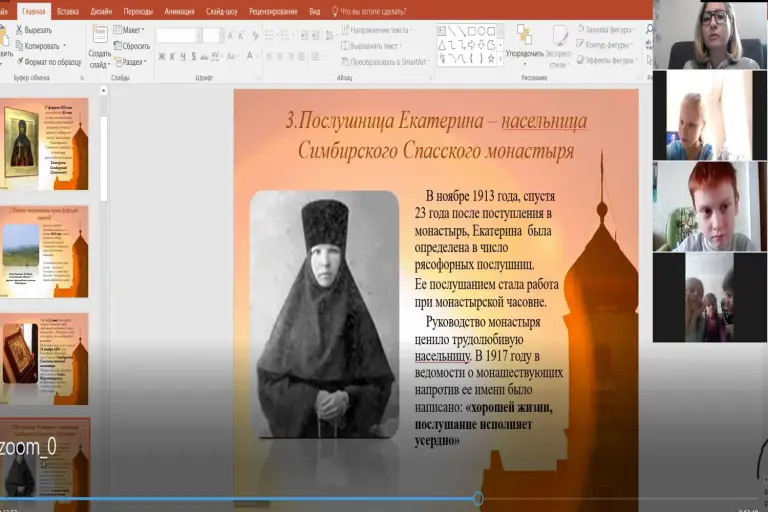Open the Макет layout dropdown

tap(129, 30)
